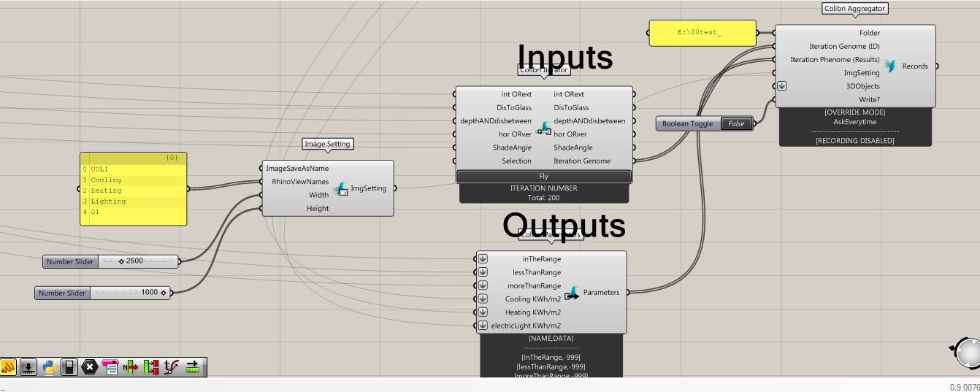
Task: Click the ImgSetting output label
Action: [369, 188]
